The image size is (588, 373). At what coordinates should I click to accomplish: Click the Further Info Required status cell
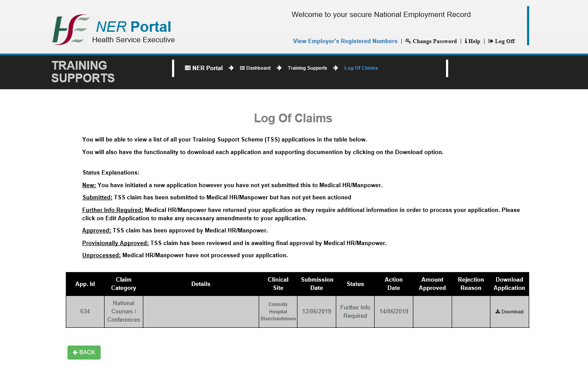[355, 312]
